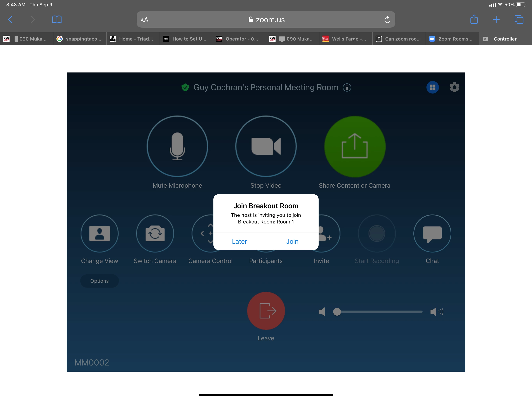Screen dimensions: 532x399
Task: Show meeting info via the info icon
Action: [347, 87]
